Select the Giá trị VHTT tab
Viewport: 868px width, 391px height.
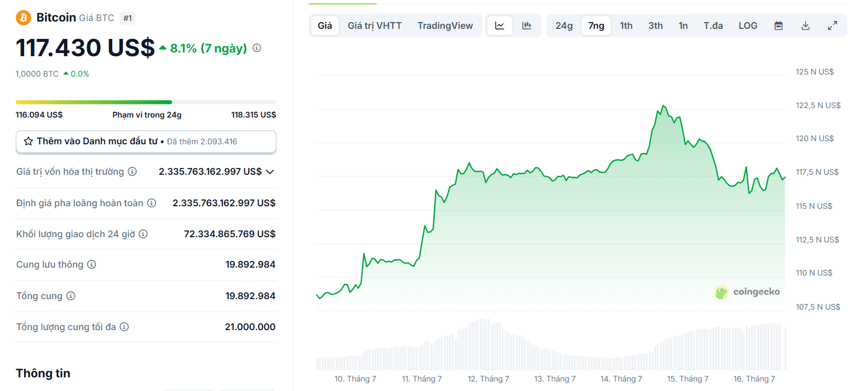pos(374,26)
